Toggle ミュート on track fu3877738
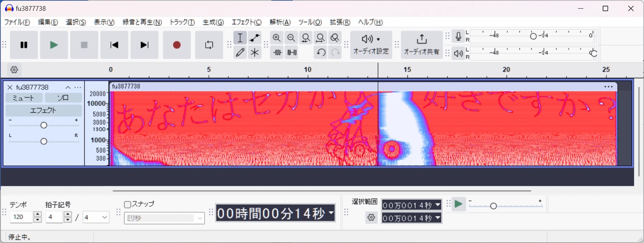This screenshot has width=644, height=243. (24, 98)
